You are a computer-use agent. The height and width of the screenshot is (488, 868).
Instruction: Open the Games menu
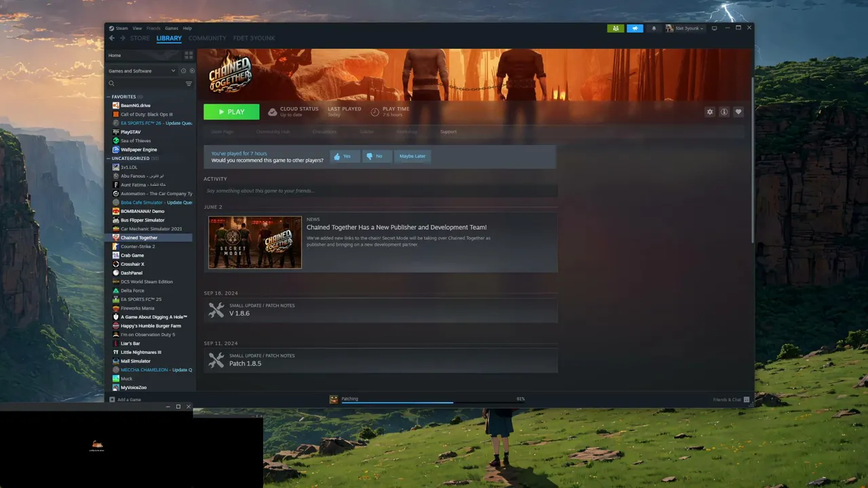tap(172, 28)
